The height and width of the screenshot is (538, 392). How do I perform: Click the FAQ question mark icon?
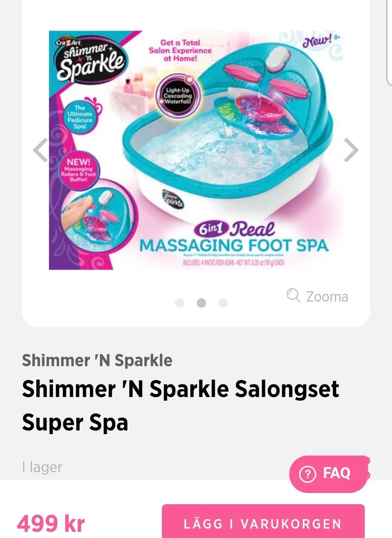coord(307,474)
